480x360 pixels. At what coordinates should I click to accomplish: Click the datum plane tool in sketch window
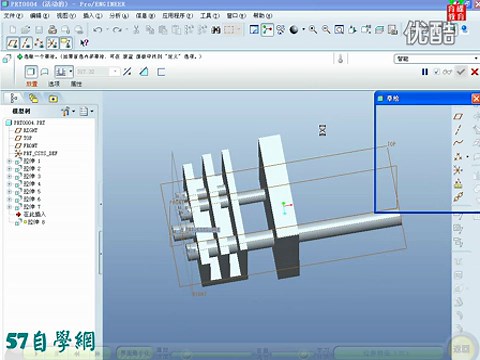click(x=458, y=116)
